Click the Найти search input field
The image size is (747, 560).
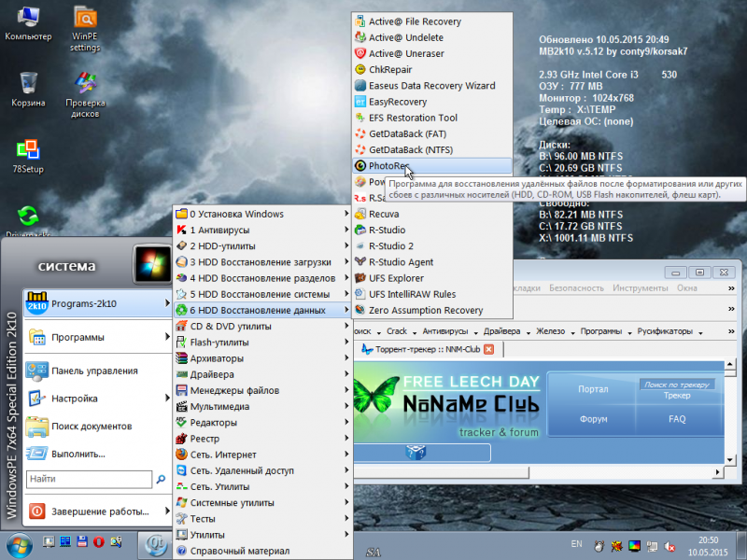tap(90, 479)
